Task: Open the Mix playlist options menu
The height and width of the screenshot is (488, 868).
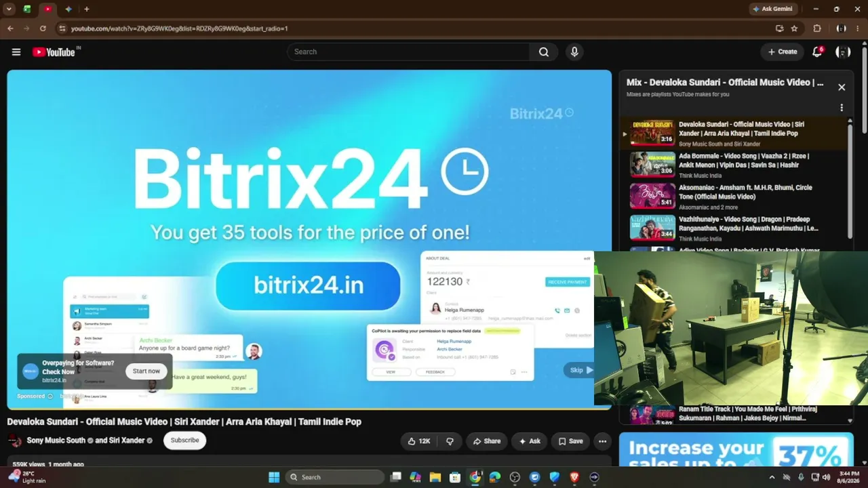Action: [842, 108]
